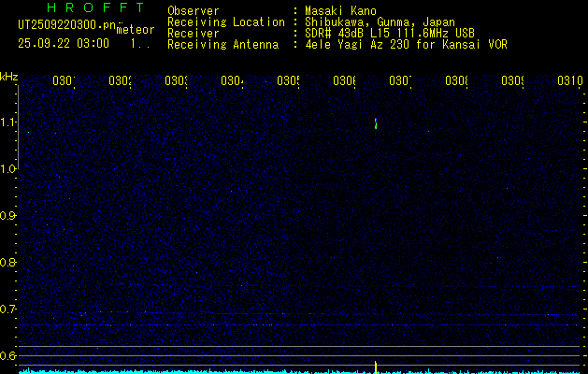This screenshot has width=588, height=374.
Task: Click the 0.8 frequency axis label
Action: pos(7,262)
